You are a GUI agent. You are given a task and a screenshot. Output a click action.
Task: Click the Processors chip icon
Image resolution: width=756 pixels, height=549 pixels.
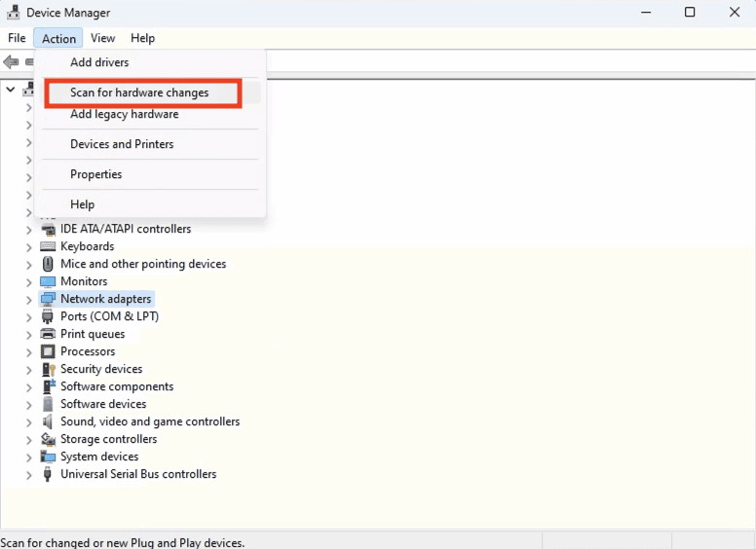pos(48,351)
